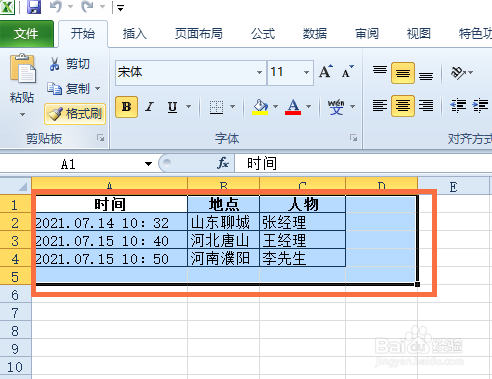Switch to the 数据 ribbon tab
Screen dimensions: 492x379
click(315, 33)
